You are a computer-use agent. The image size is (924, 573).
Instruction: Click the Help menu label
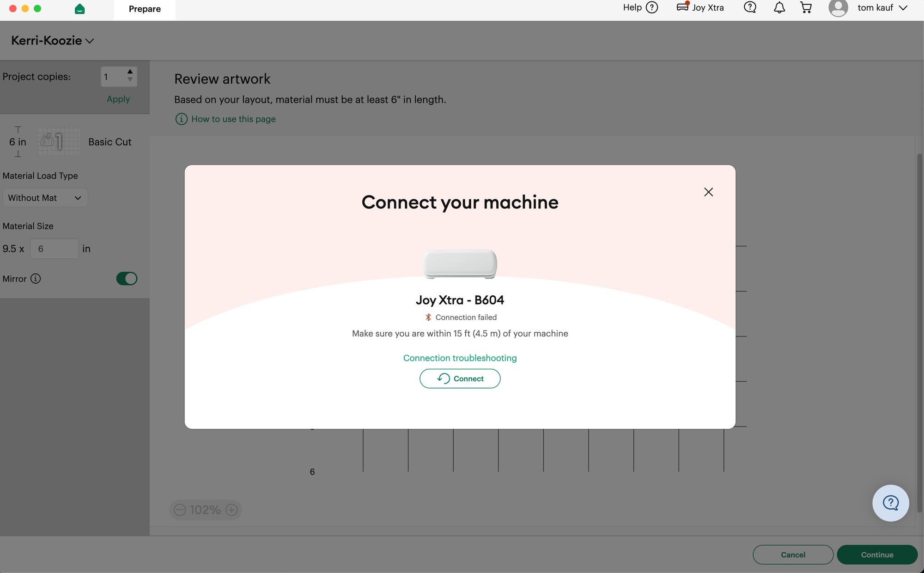632,7
